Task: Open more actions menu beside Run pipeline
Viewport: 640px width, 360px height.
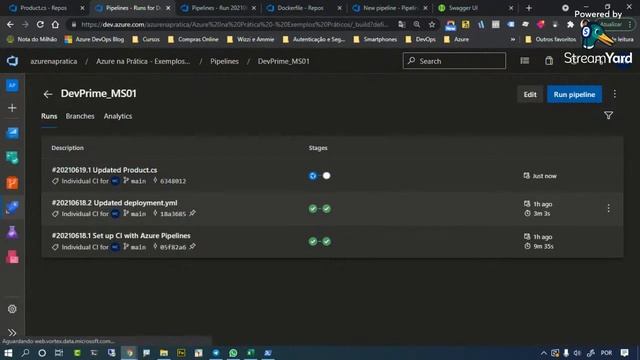Action: click(614, 94)
